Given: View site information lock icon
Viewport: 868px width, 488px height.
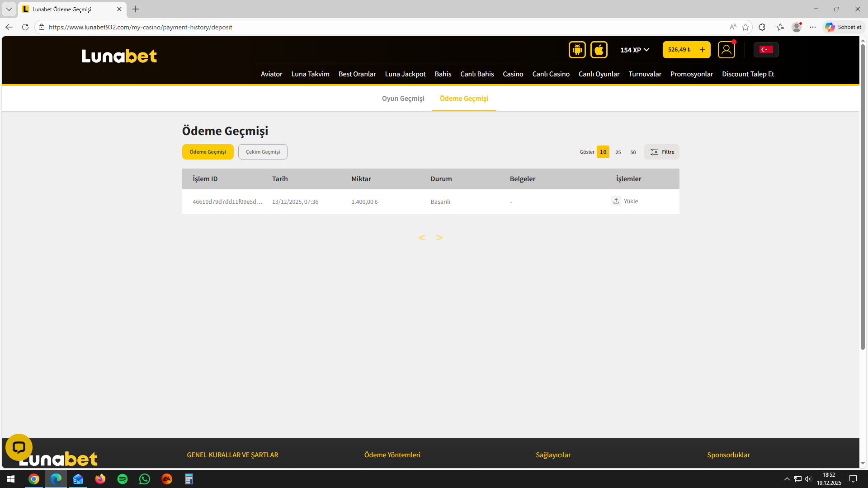Looking at the screenshot, I should pyautogui.click(x=42, y=27).
